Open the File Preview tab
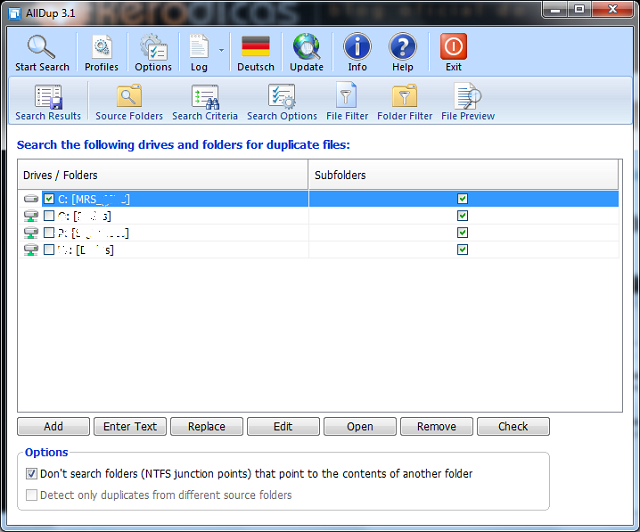 (x=468, y=102)
